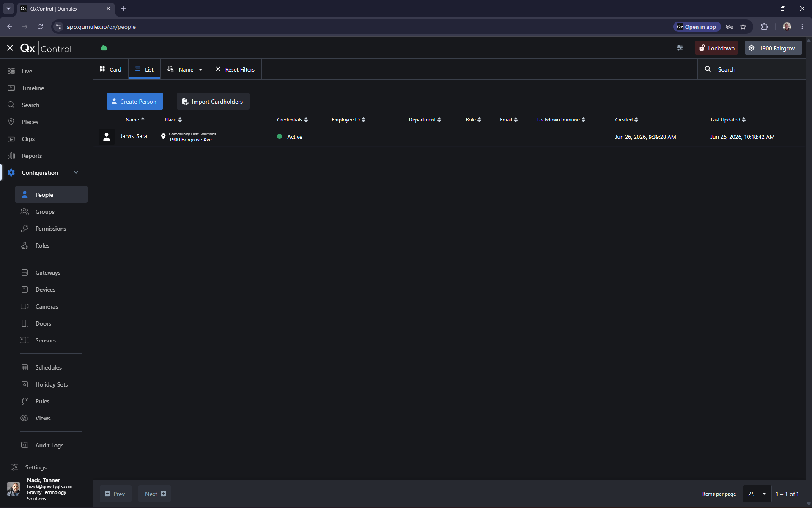The width and height of the screenshot is (812, 508).
Task: Open the Name sort dropdown
Action: coord(185,69)
